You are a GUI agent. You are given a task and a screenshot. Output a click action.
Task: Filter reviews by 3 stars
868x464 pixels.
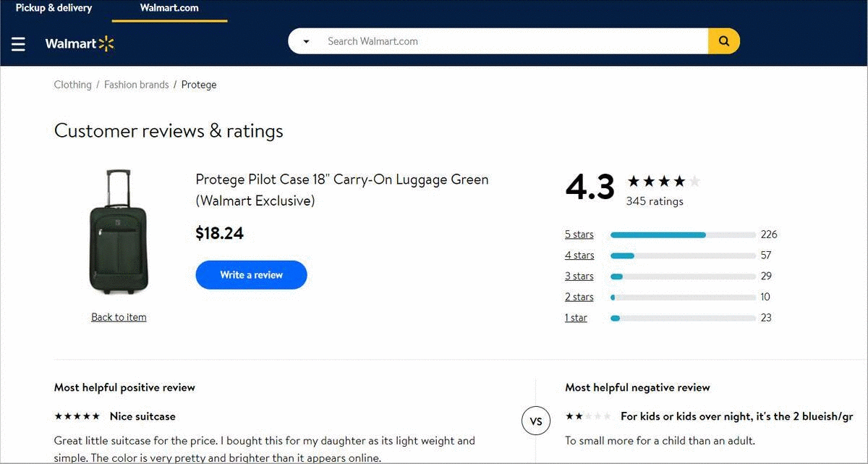[579, 277]
